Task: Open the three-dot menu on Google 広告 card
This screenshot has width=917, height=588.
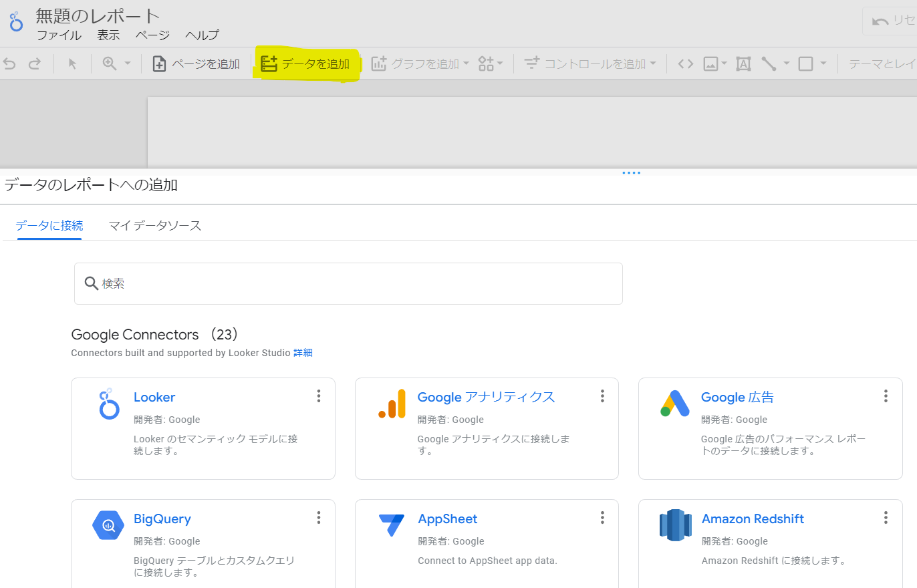Action: point(886,396)
